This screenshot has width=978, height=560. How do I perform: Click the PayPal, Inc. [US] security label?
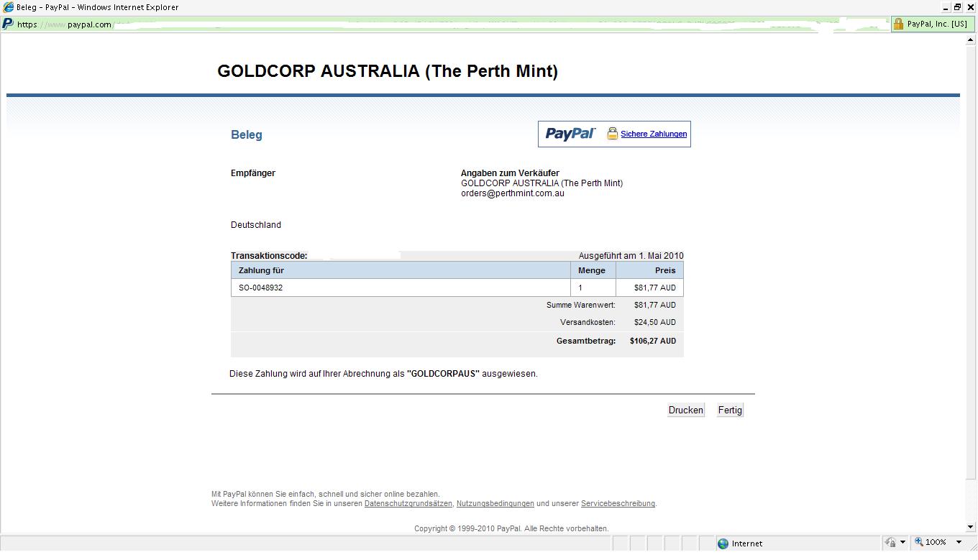937,24
